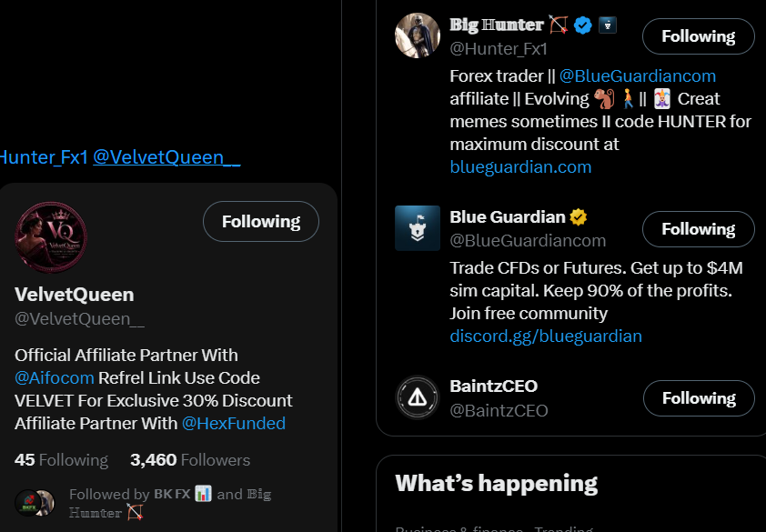The image size is (766, 532).
Task: Click the affiliate badge beside Big Hunter's name
Action: click(607, 25)
